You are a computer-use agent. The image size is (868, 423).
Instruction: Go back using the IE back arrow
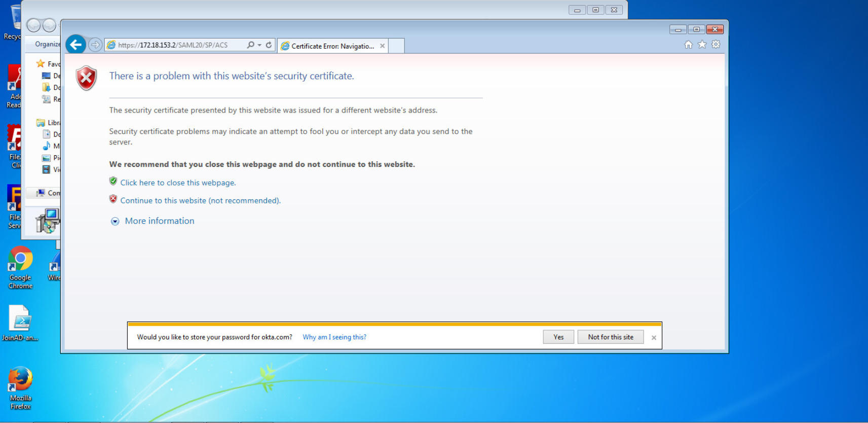tap(76, 45)
